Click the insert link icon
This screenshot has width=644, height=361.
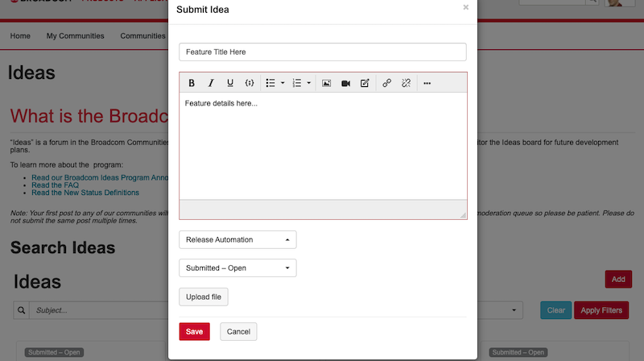(x=387, y=83)
